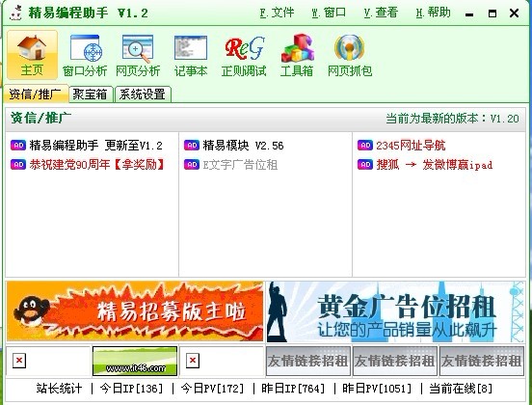Minimize the 精易编程助手 window
This screenshot has height=405, width=532.
[x=469, y=13]
